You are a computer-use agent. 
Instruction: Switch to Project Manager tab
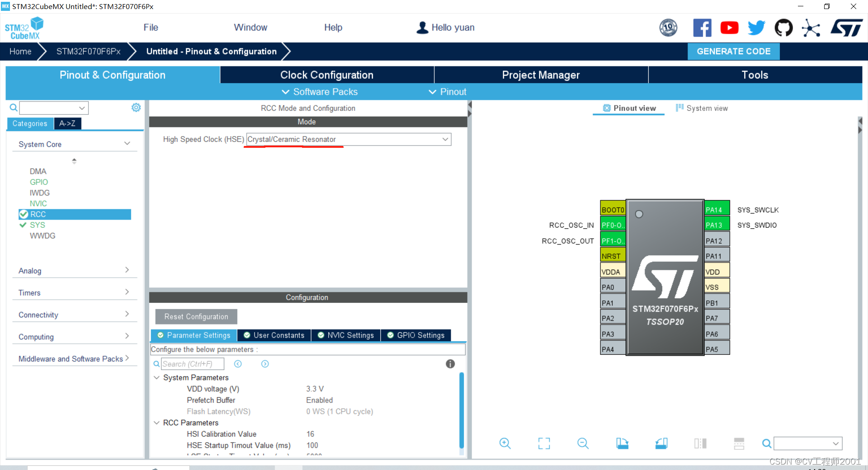pos(541,75)
